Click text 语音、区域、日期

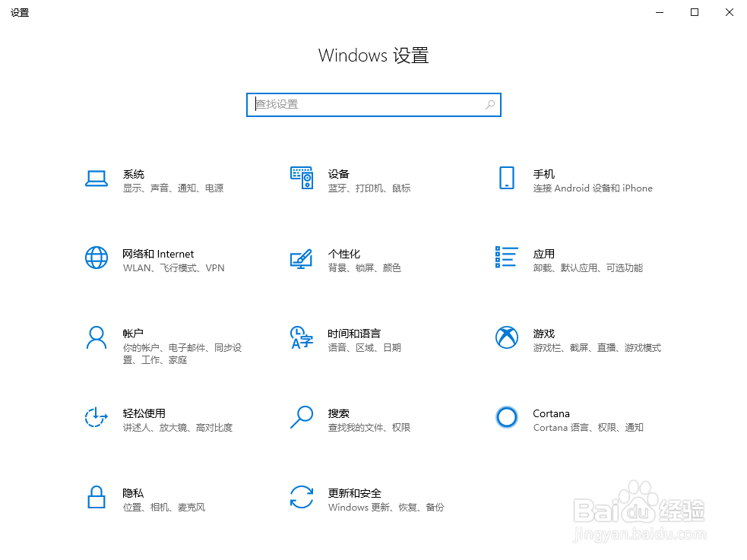365,347
